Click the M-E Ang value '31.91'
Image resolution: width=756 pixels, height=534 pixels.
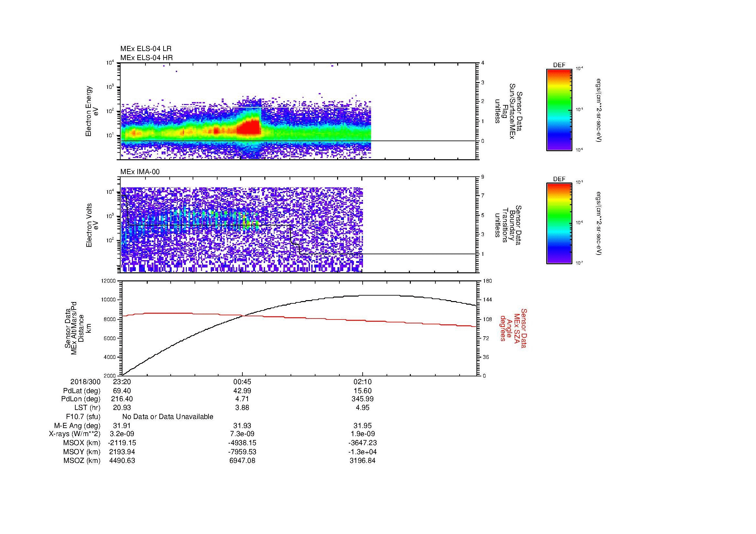122,425
